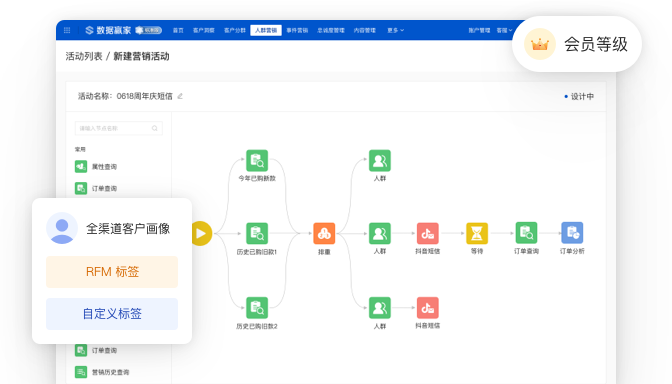Select the bottom-row 抖音短信 node

click(x=428, y=308)
